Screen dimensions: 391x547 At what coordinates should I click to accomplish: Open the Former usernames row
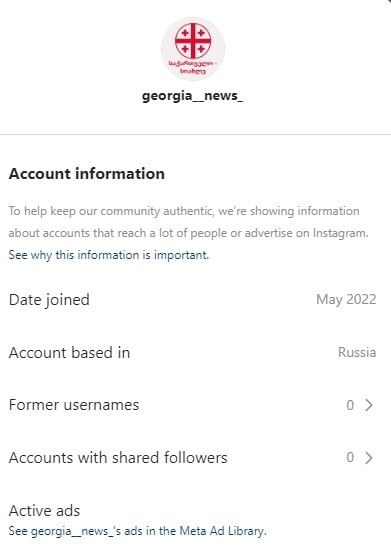coord(193,405)
